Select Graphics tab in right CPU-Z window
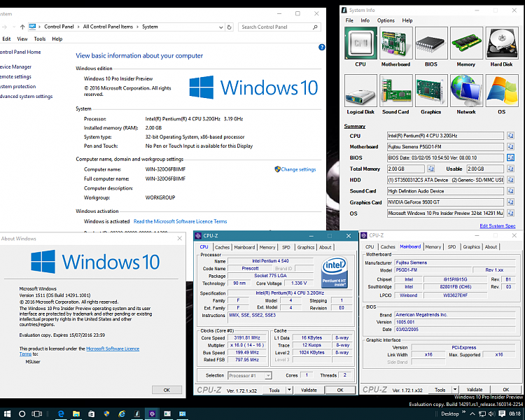525x420 pixels. pos(472,246)
